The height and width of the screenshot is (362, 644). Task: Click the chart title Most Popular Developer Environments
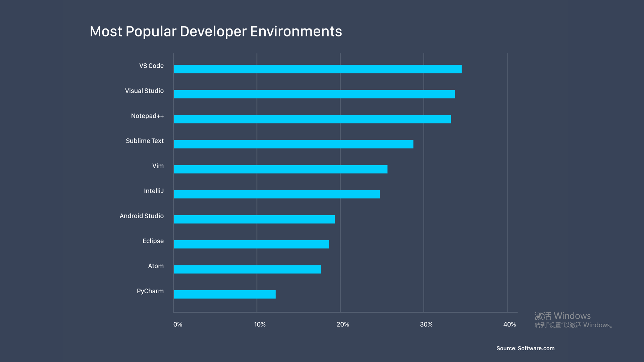(x=216, y=32)
